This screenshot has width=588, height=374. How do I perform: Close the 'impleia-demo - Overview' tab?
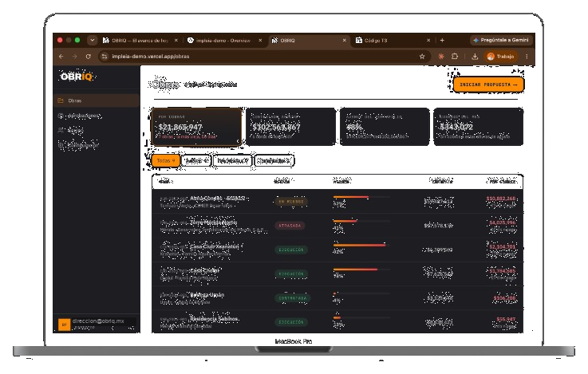pos(260,40)
